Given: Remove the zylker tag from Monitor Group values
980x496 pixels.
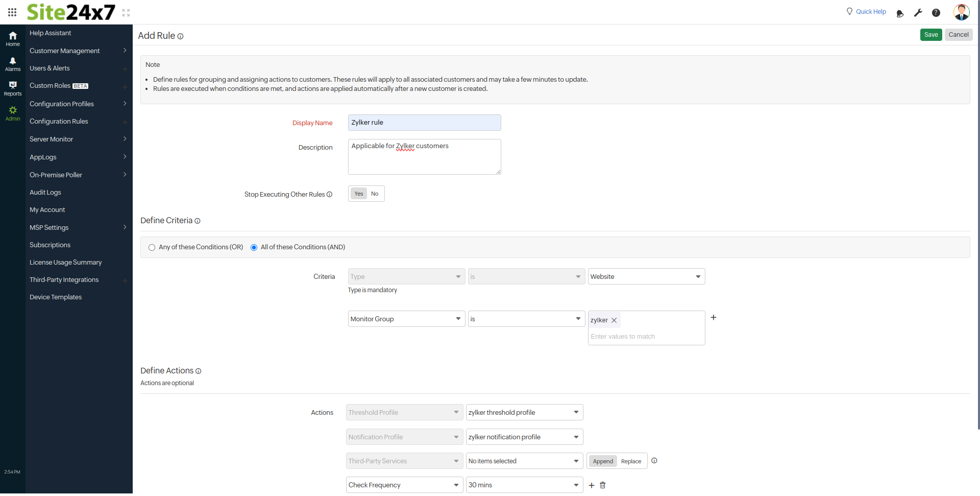Looking at the screenshot, I should [614, 320].
